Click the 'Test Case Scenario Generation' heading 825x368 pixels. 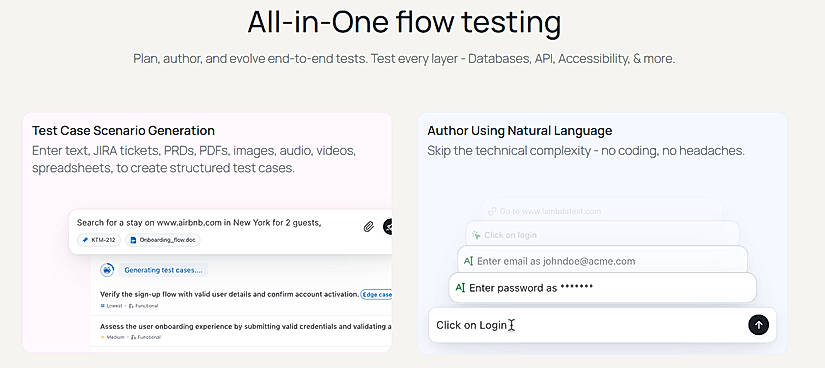123,131
